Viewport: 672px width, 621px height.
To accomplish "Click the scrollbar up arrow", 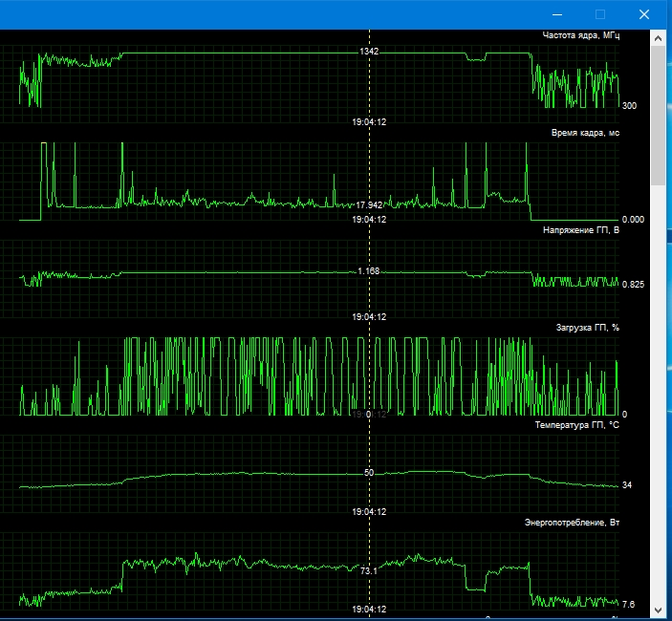I will pyautogui.click(x=658, y=38).
